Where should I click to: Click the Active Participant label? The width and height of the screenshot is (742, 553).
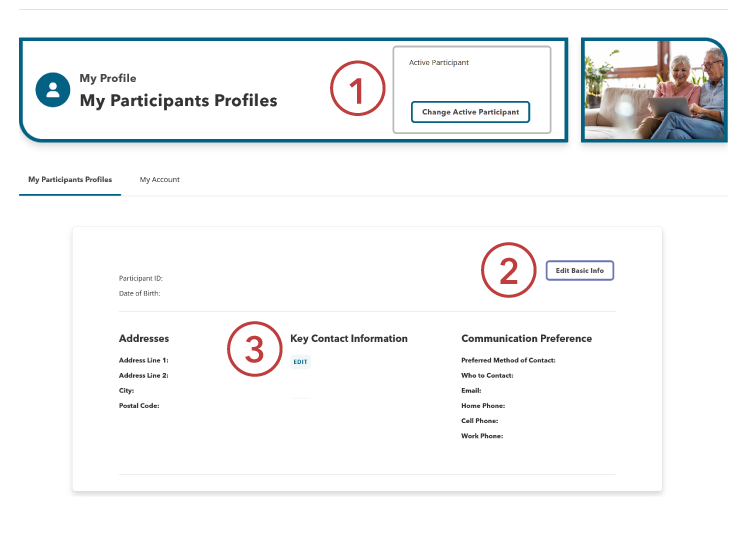(439, 63)
